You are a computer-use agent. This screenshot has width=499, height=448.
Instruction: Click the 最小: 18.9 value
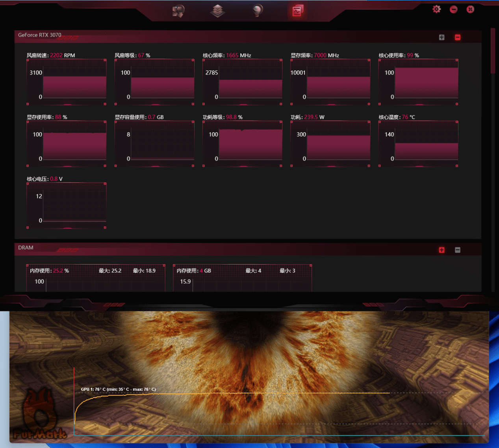(x=144, y=271)
